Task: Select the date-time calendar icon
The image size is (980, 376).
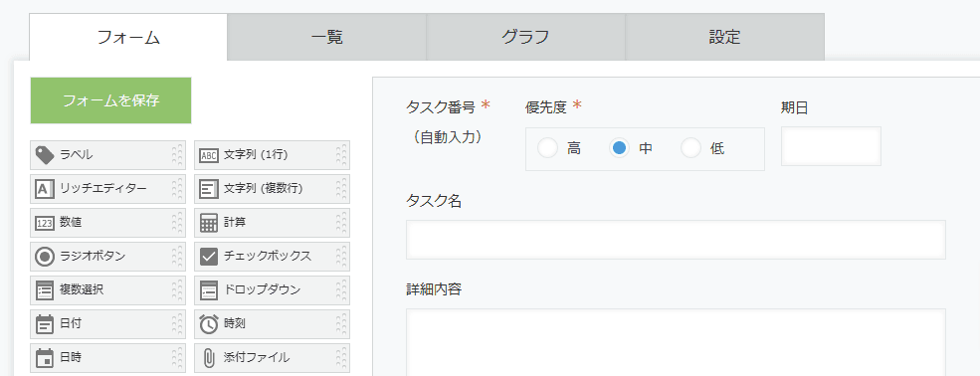Action: coord(45,358)
